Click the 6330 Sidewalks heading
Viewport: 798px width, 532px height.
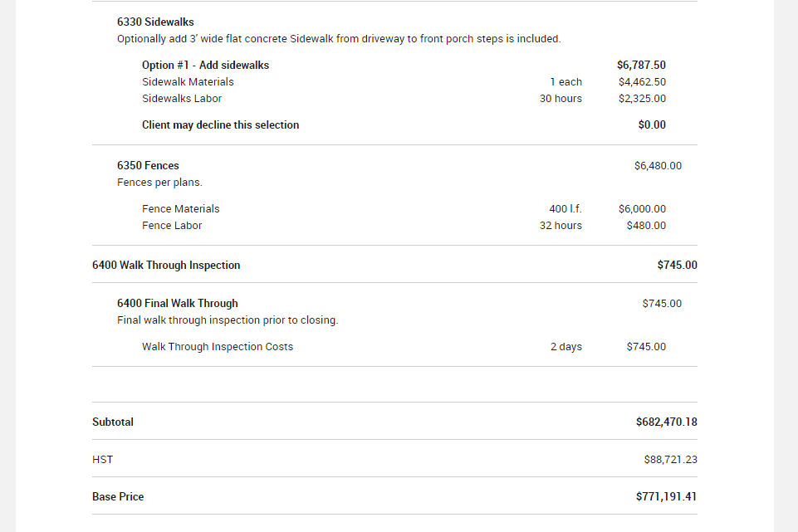[x=155, y=22]
